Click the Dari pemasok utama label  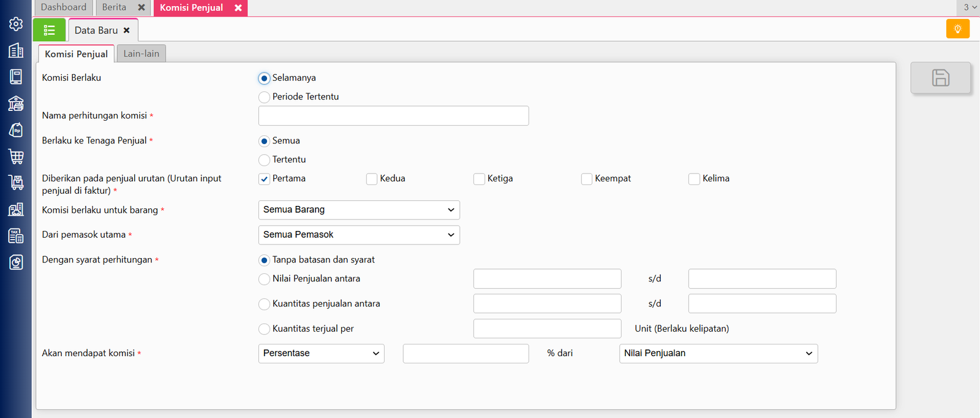[84, 235]
